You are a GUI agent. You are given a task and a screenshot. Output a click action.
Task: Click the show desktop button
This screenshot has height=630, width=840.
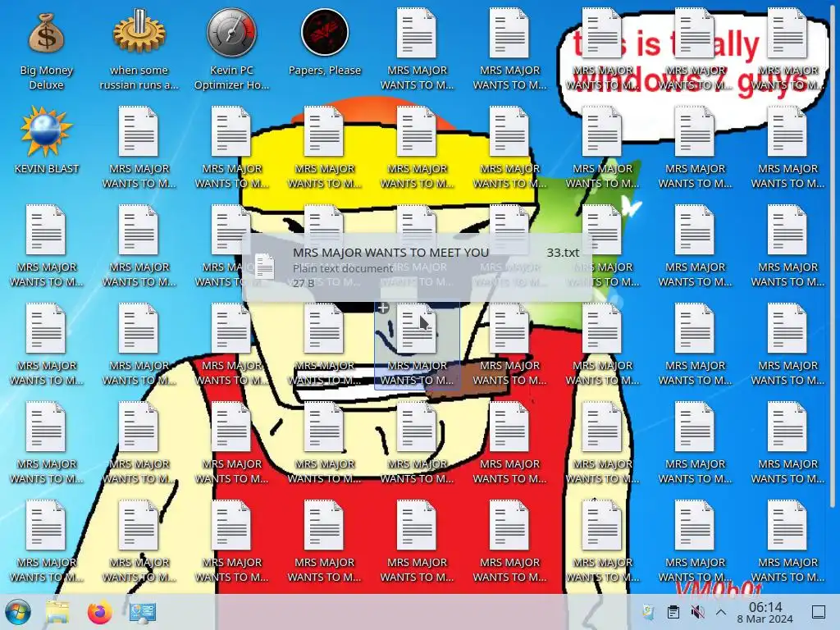pyautogui.click(x=819, y=612)
